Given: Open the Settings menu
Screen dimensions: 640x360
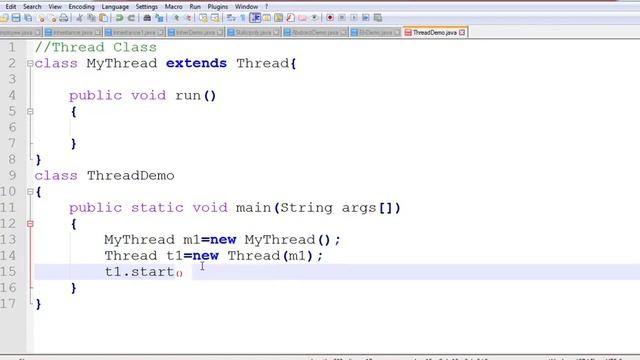Looking at the screenshot, I should [147, 7].
